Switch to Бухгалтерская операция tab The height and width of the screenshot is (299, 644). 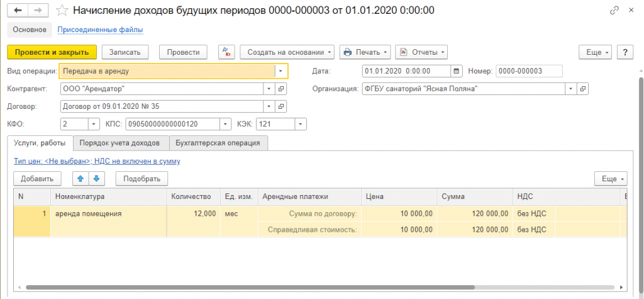tap(219, 143)
